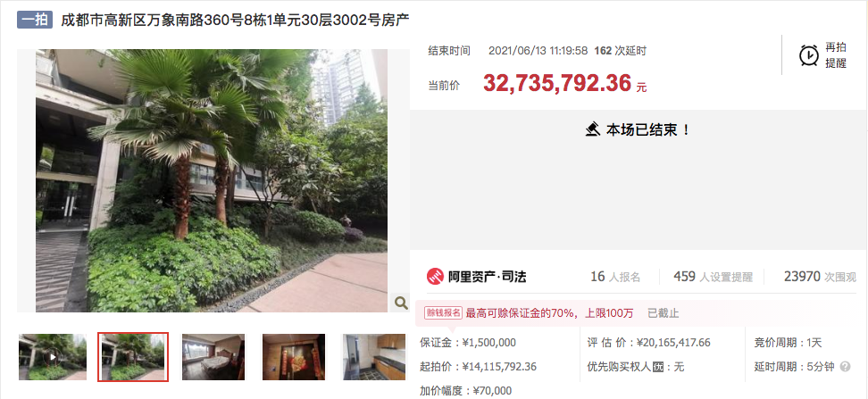Screen dimensions: 868x399
Task: Select the bedroom photo thumbnail
Action: (x=213, y=357)
